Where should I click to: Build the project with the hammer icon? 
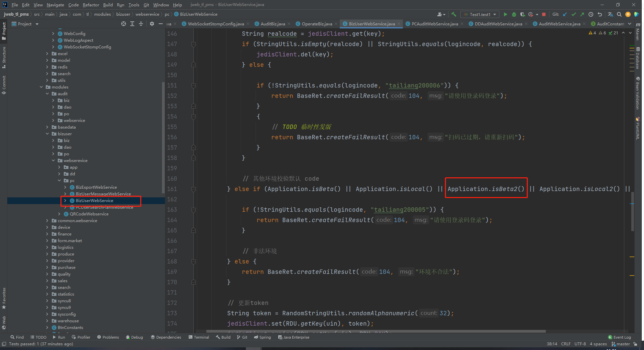(x=454, y=14)
